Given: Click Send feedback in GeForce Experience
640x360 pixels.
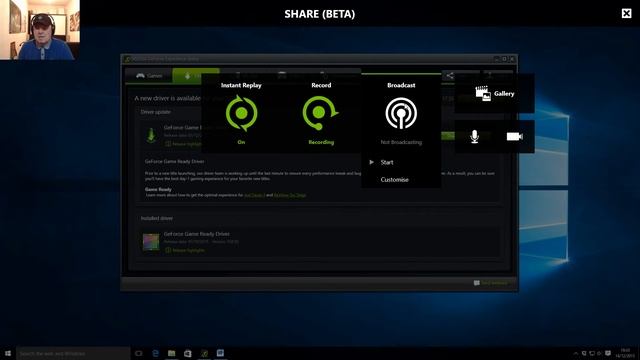Looking at the screenshot, I should [491, 283].
